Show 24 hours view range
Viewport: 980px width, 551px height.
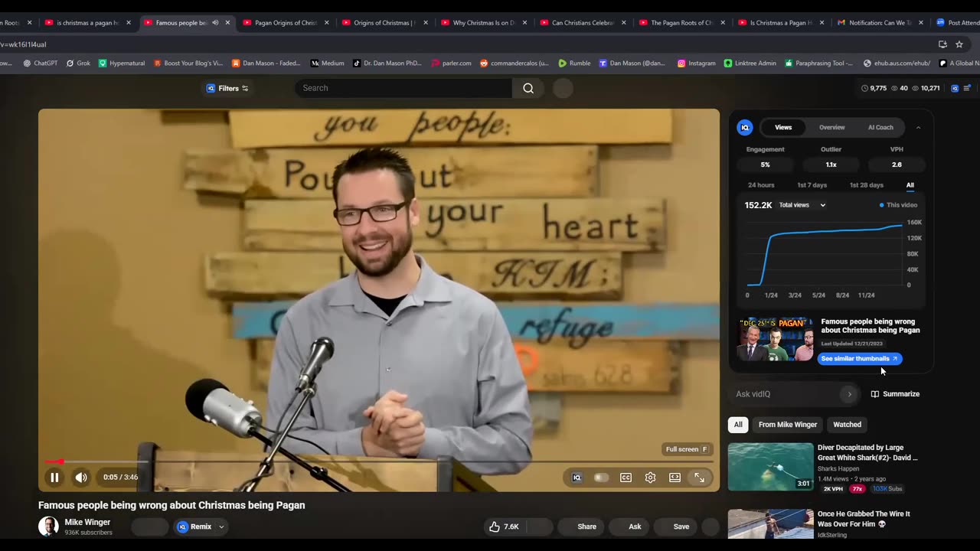pyautogui.click(x=761, y=185)
